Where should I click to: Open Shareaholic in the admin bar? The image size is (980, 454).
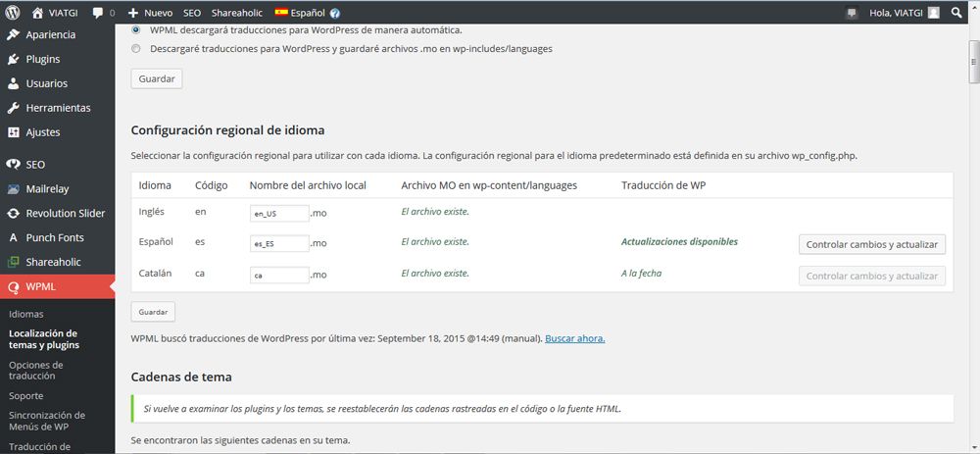pos(237,13)
